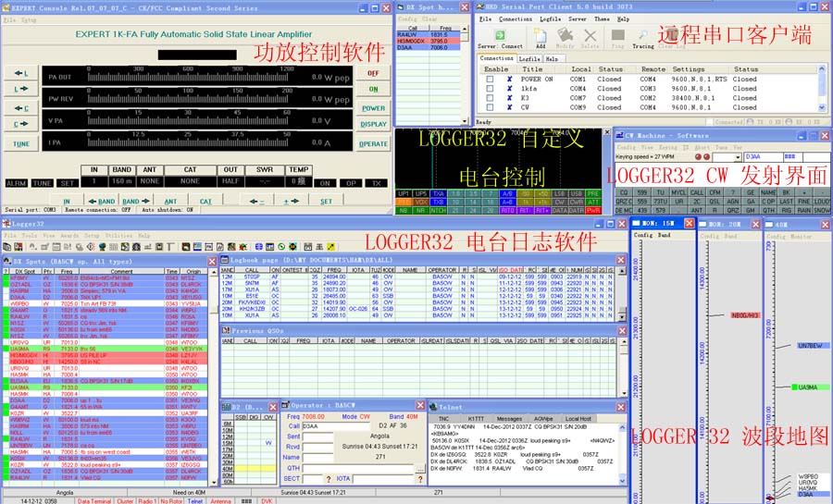
Task: Click the Modify connection icon
Action: click(565, 35)
